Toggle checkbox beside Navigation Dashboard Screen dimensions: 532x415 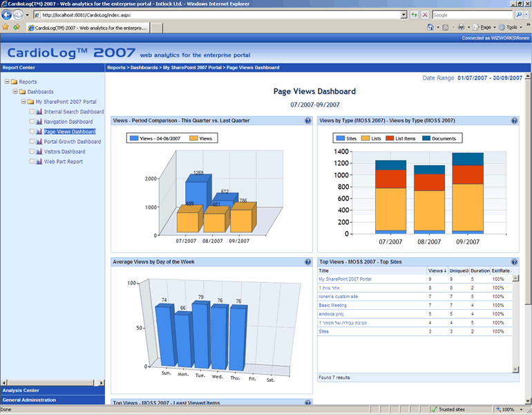(x=32, y=122)
